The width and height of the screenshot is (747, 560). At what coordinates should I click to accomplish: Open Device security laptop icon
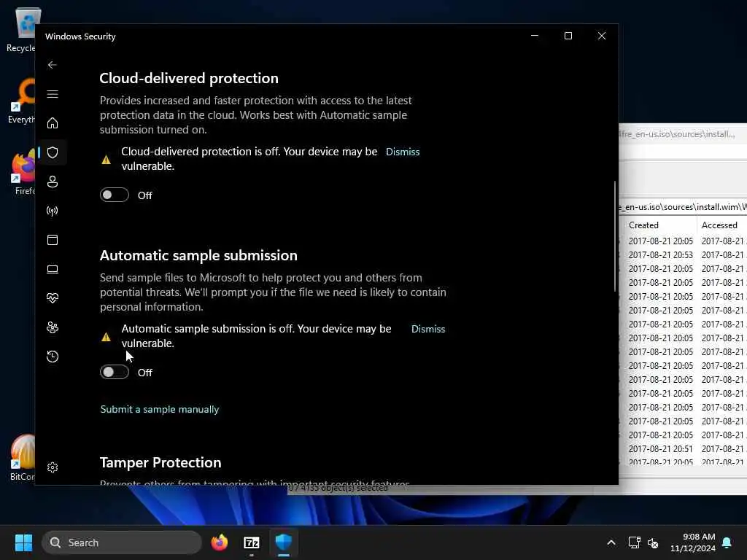point(53,270)
